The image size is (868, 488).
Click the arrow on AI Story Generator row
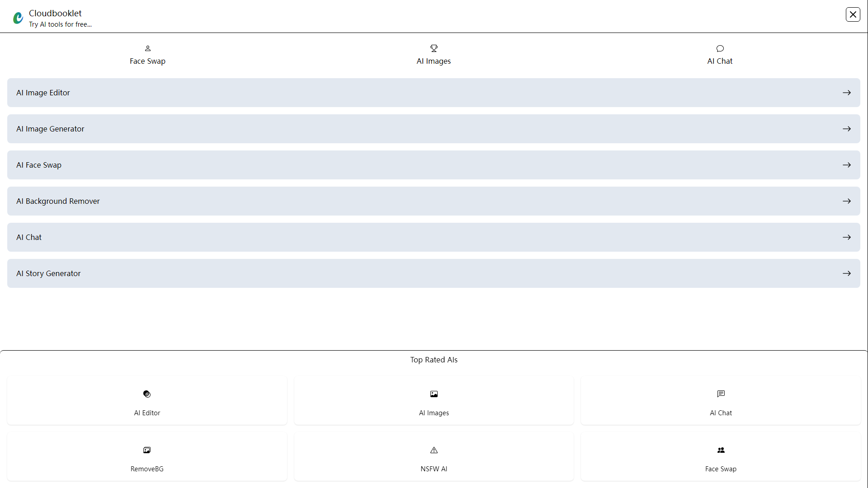[x=847, y=273]
